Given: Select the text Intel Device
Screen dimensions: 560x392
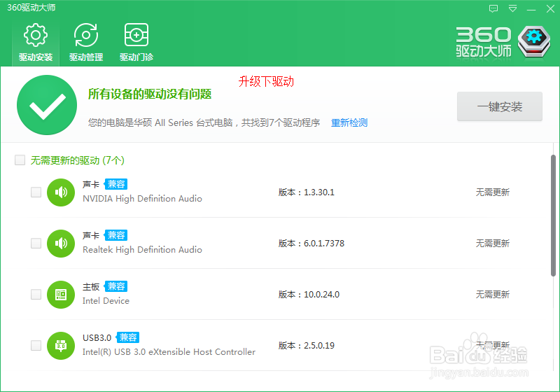Looking at the screenshot, I should point(106,301).
